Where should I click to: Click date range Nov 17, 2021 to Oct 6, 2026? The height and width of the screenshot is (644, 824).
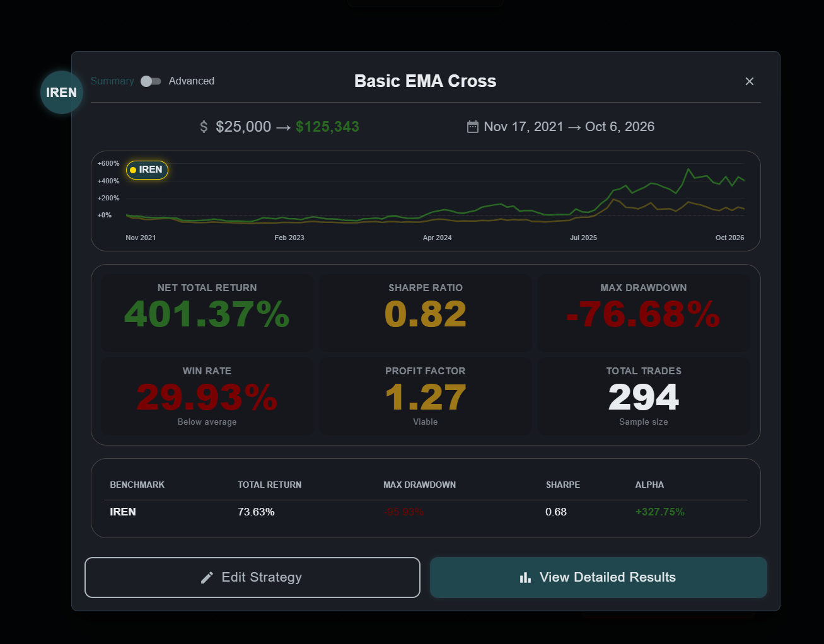569,127
